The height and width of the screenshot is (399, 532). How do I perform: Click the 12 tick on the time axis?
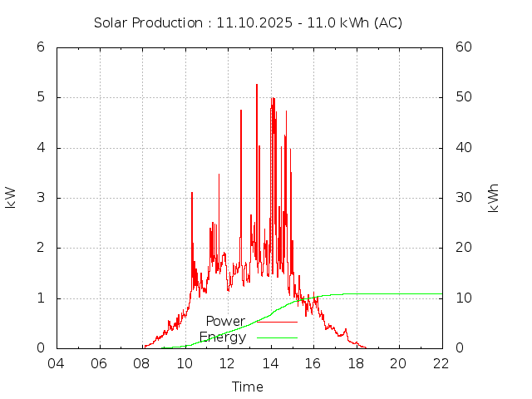(228, 363)
